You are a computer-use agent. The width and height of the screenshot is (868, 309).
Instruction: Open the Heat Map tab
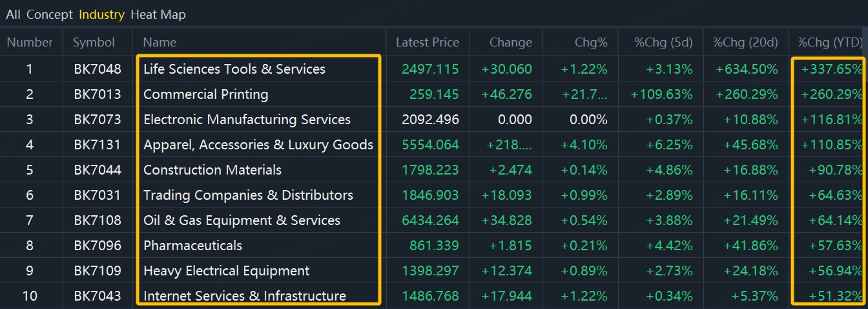(x=158, y=14)
